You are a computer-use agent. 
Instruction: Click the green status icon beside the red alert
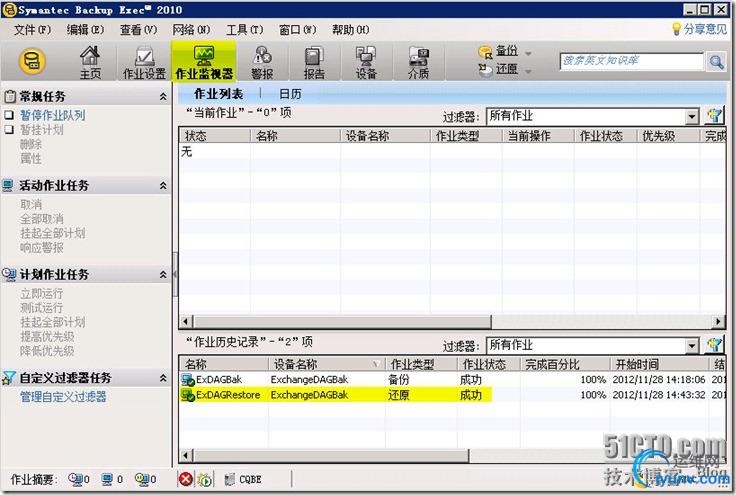click(x=205, y=479)
